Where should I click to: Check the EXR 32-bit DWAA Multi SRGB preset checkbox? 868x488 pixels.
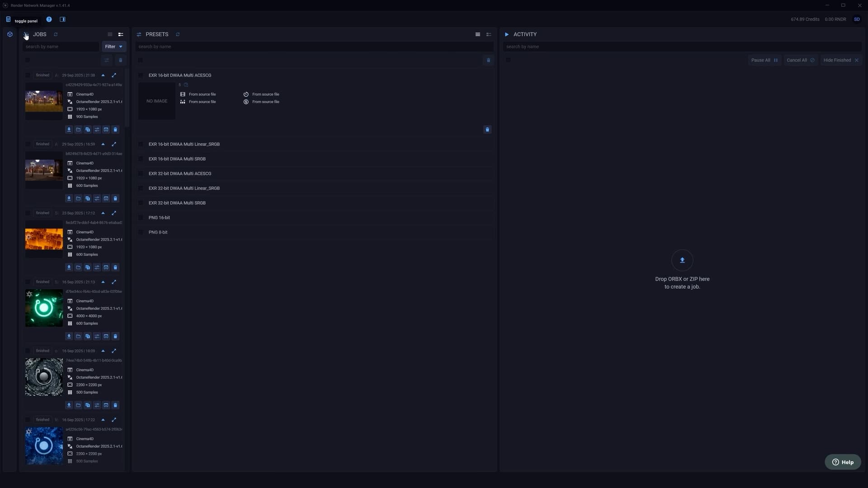pyautogui.click(x=141, y=203)
